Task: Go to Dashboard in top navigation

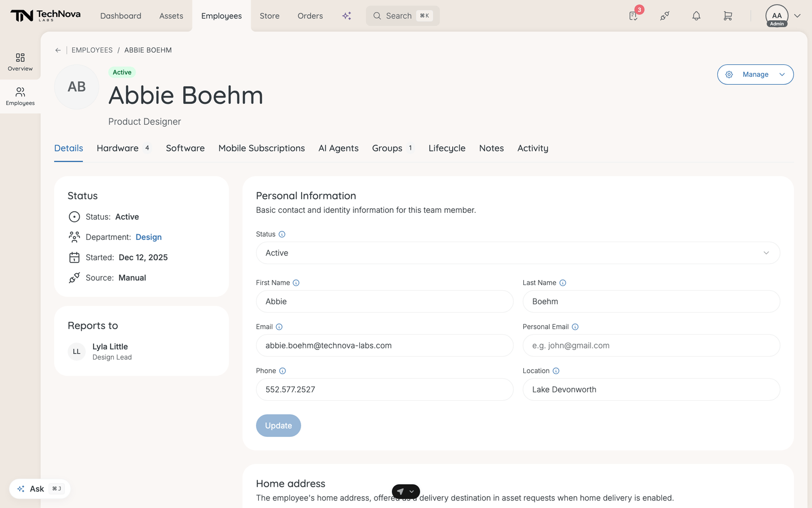Action: [121, 16]
